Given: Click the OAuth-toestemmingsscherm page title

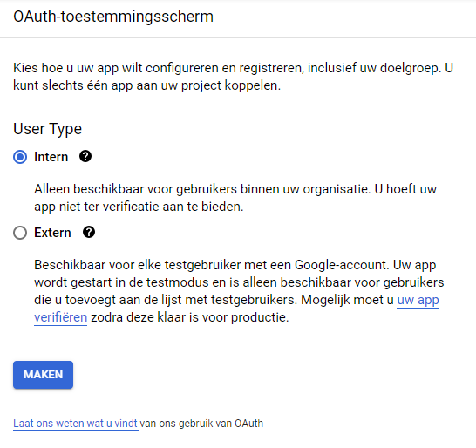Looking at the screenshot, I should tap(113, 17).
